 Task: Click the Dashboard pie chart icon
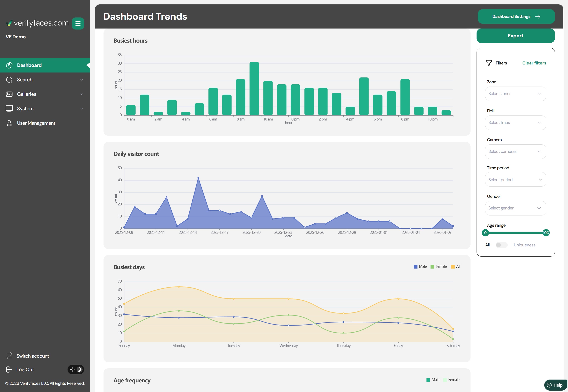tap(9, 65)
